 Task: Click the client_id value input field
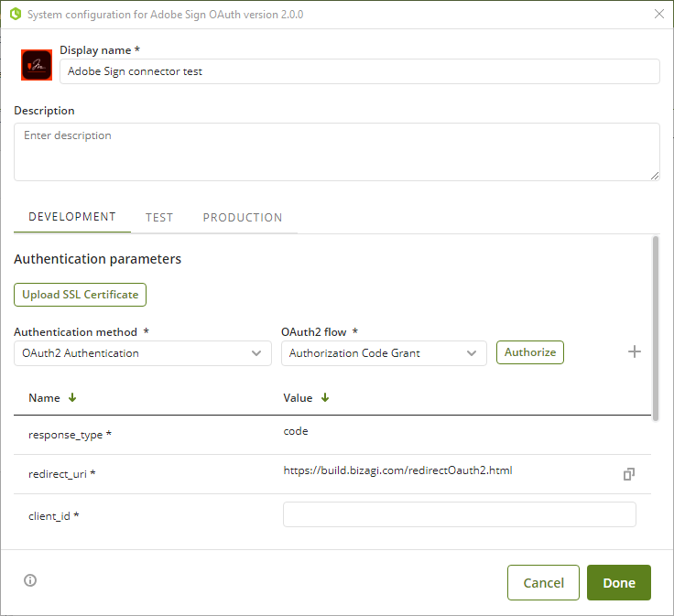tap(460, 514)
